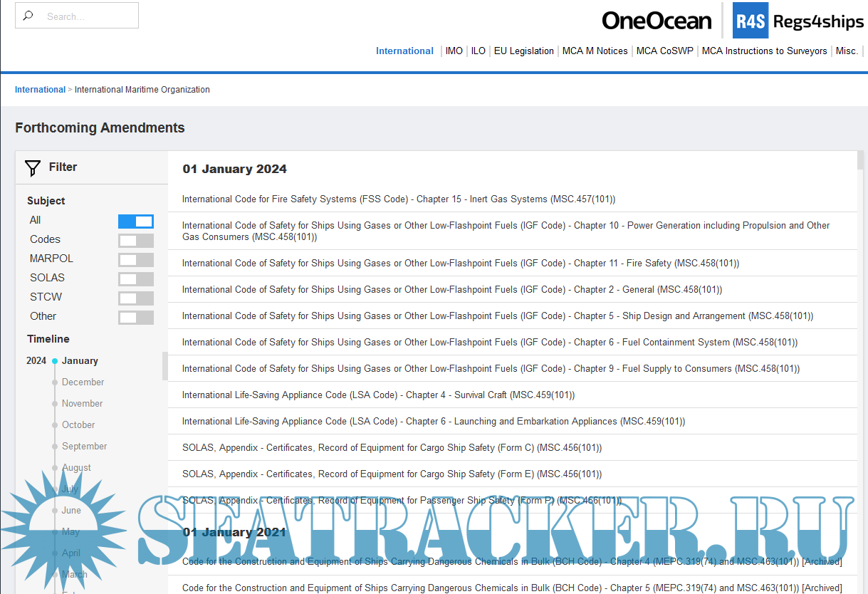Open the EU Legislation menu
Viewport: 868px width, 594px height.
[523, 51]
